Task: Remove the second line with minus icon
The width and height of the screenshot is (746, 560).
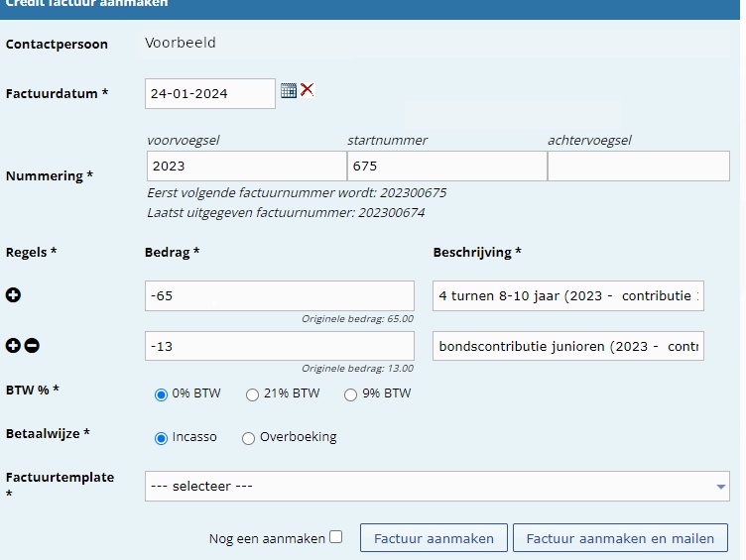Action: coord(32,346)
